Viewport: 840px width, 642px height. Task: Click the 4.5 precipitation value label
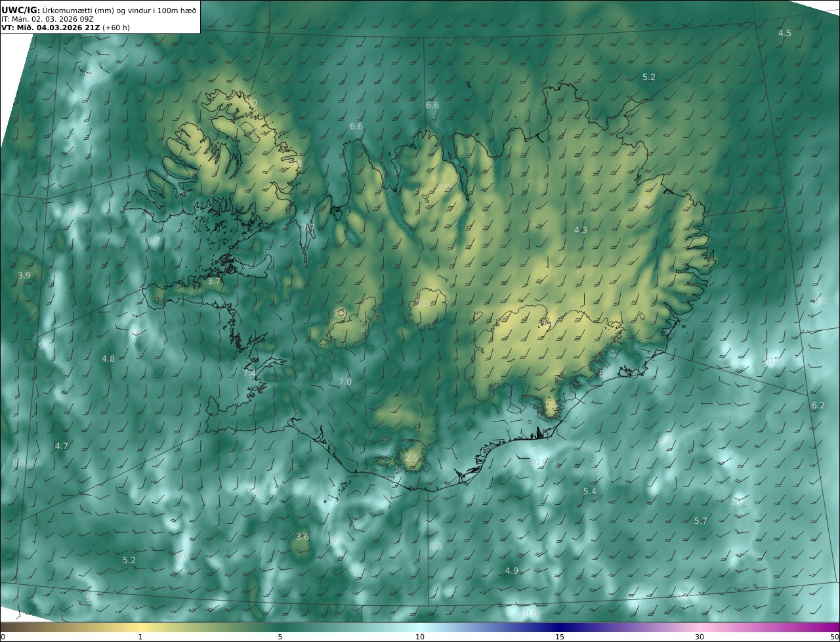(x=784, y=33)
